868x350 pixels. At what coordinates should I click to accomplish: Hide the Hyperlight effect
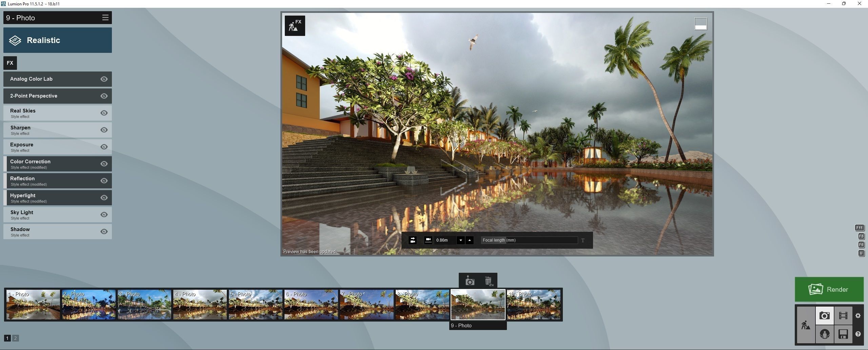point(104,198)
